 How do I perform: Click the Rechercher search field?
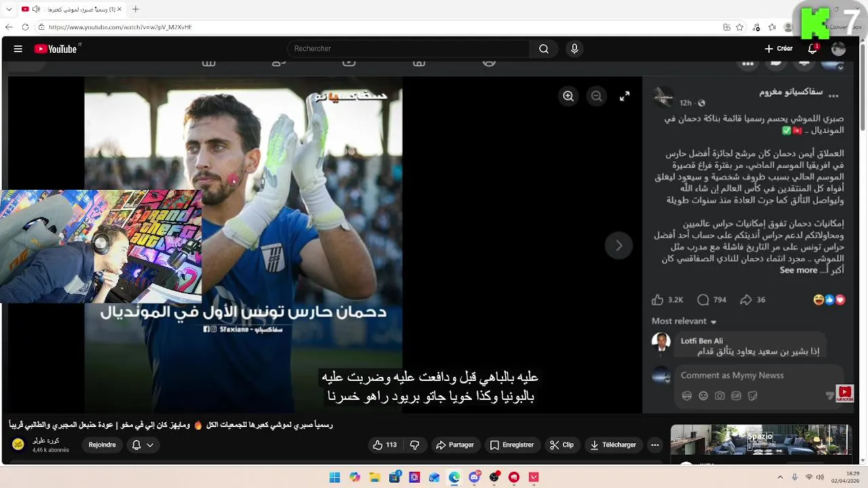pos(409,49)
